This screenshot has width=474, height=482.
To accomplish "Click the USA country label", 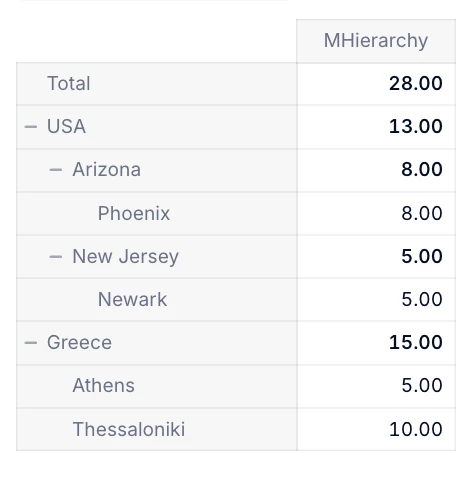I will pos(66,127).
